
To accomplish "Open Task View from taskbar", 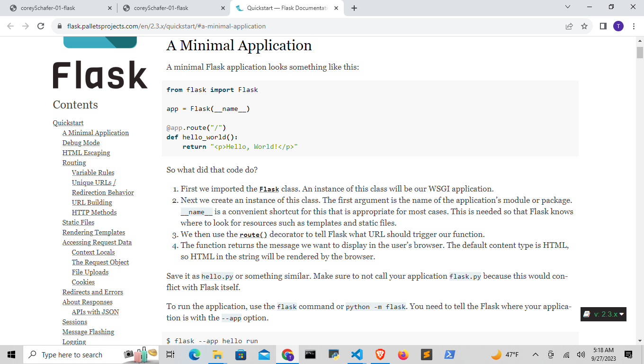I will (171, 355).
